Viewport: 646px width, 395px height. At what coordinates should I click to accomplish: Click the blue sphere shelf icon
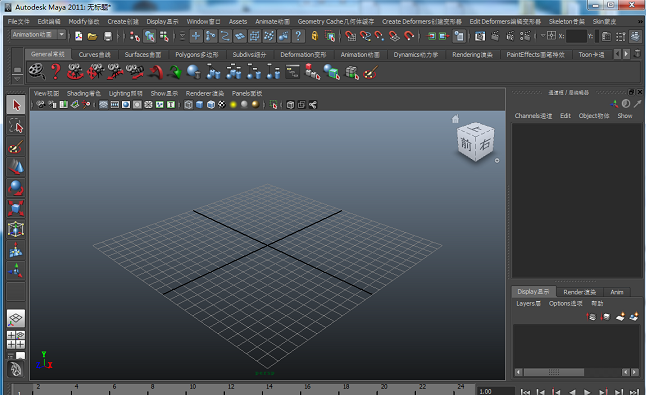(x=193, y=72)
